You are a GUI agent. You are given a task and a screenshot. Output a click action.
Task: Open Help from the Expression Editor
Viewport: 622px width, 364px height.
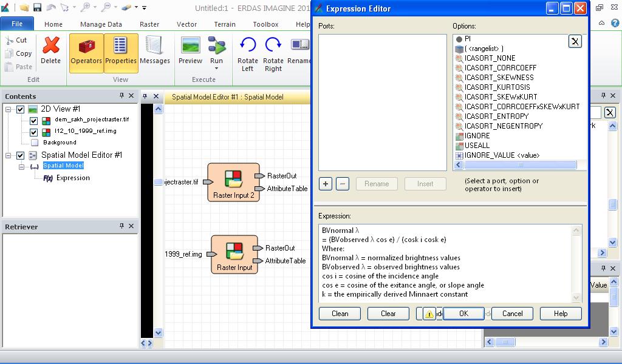tap(561, 314)
